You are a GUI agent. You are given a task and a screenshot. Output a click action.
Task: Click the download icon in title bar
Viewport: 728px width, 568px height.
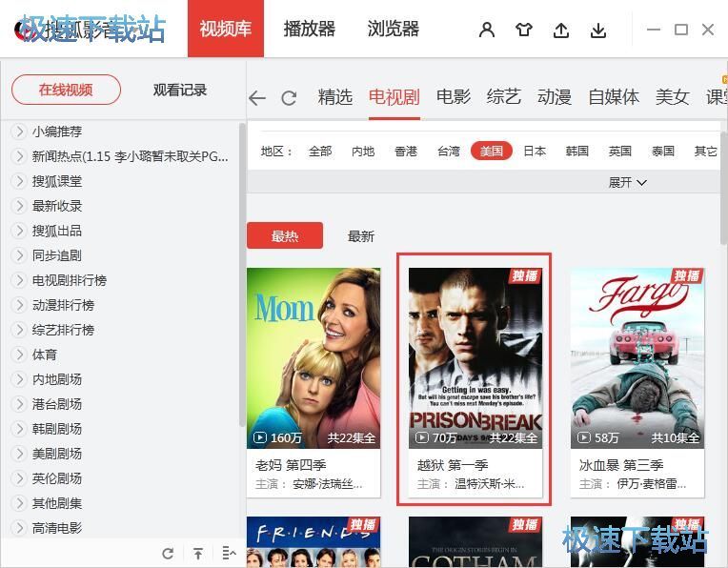tap(598, 30)
